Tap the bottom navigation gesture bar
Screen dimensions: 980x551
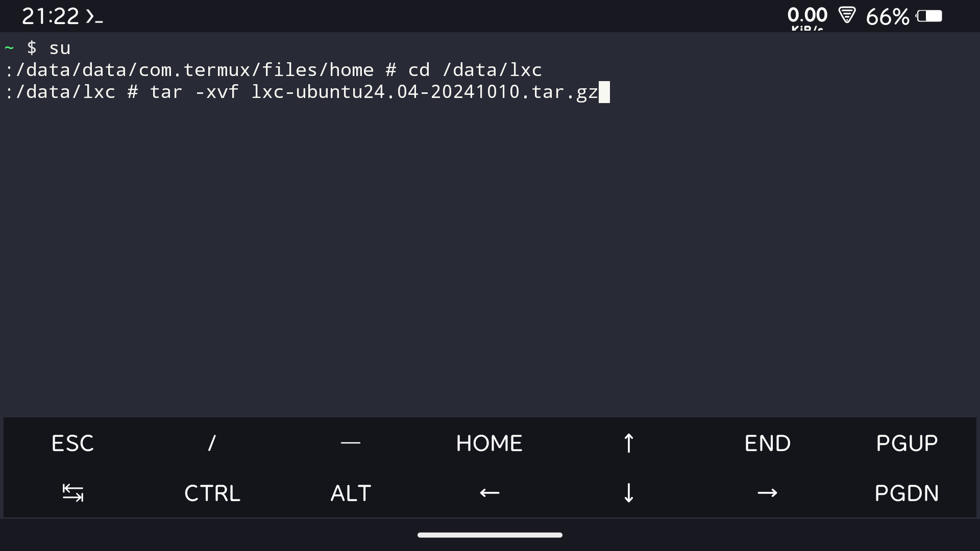tap(489, 535)
